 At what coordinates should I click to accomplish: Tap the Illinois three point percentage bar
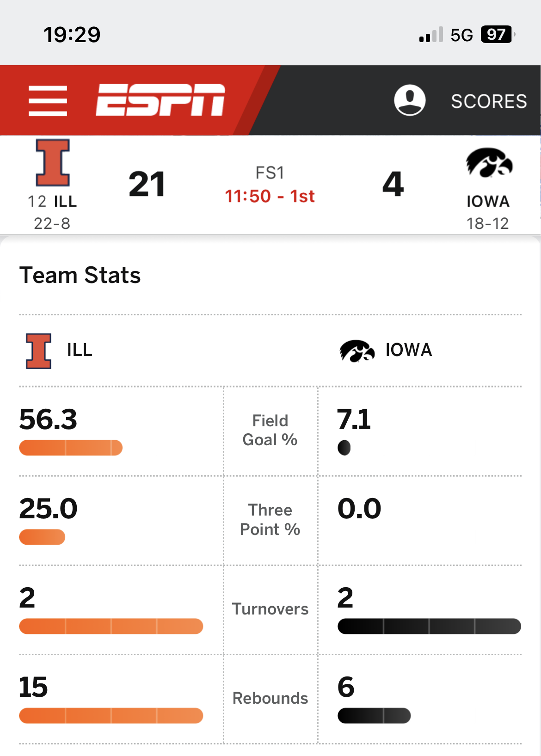[x=42, y=537]
